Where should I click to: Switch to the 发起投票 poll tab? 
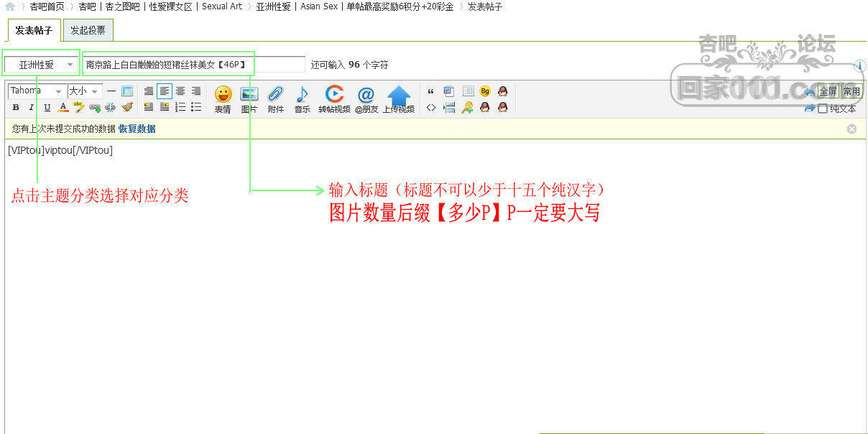pos(88,30)
